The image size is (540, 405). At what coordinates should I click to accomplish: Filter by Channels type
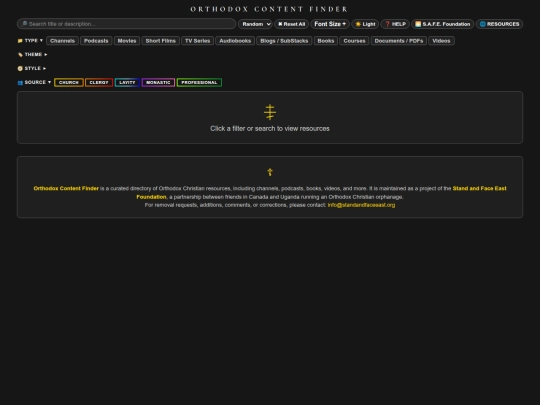coord(62,41)
